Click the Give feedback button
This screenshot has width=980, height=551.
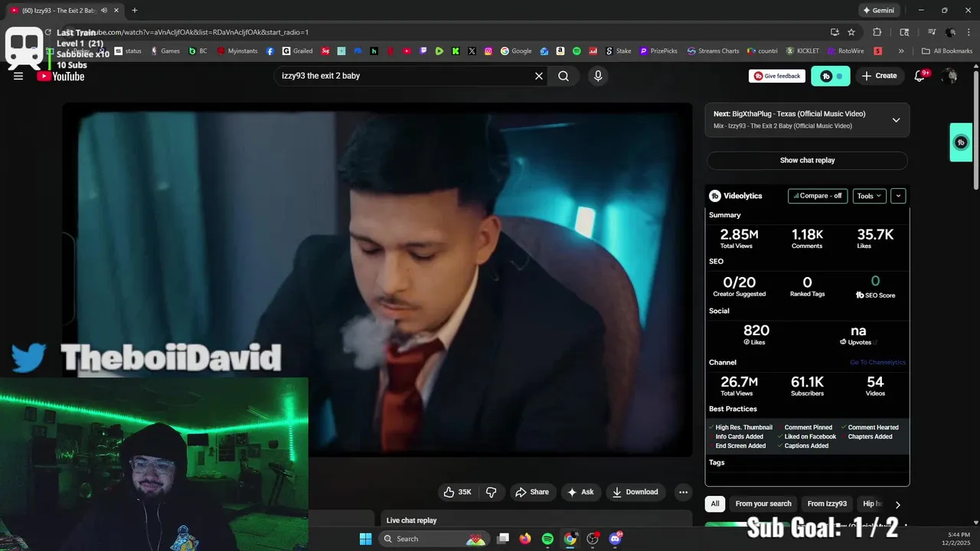pos(777,76)
